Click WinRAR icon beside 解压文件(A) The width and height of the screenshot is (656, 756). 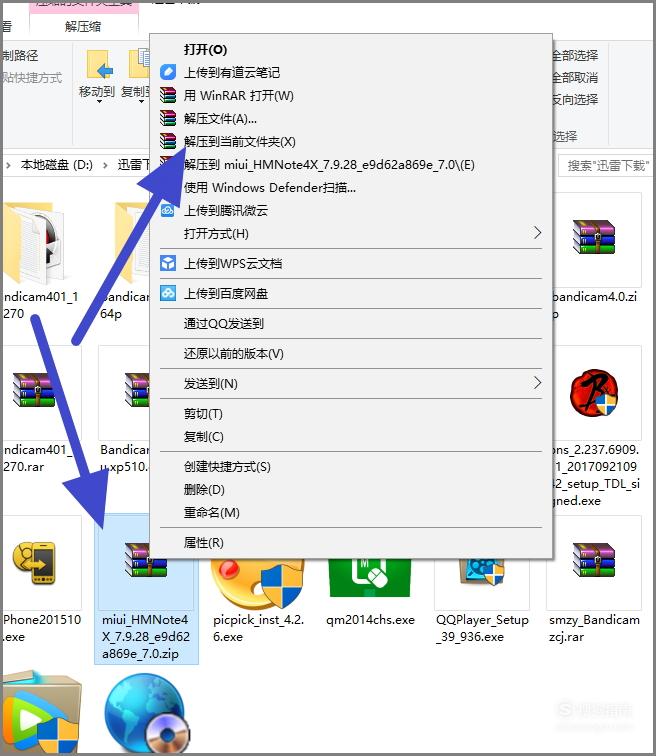[168, 118]
